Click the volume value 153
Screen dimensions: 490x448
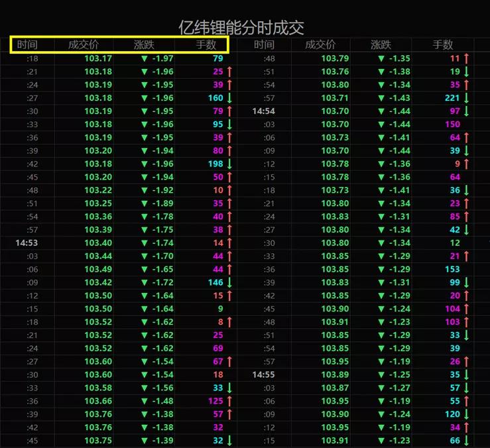point(452,269)
